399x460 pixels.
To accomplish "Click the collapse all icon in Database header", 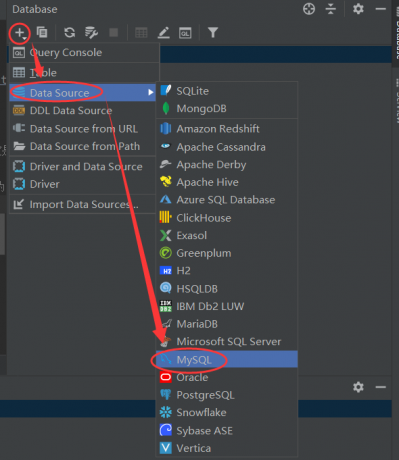I will coord(330,9).
